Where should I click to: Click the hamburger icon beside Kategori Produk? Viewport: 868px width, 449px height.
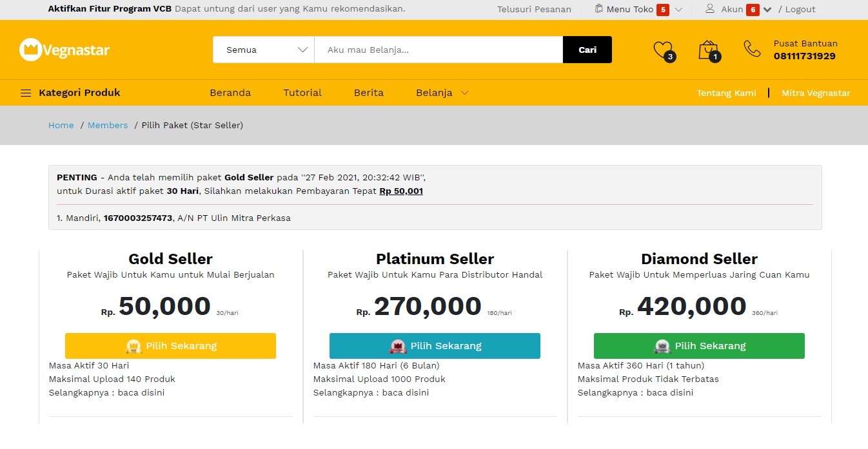pyautogui.click(x=26, y=93)
